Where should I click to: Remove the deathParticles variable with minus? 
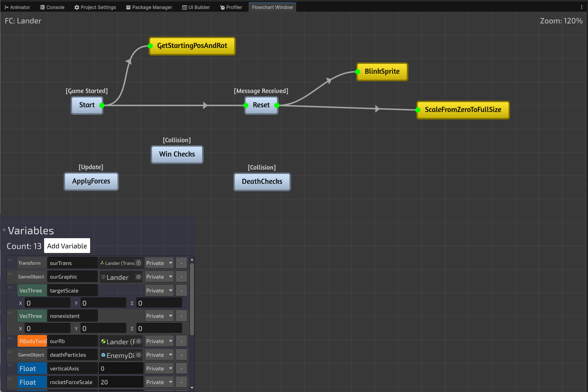[181, 355]
